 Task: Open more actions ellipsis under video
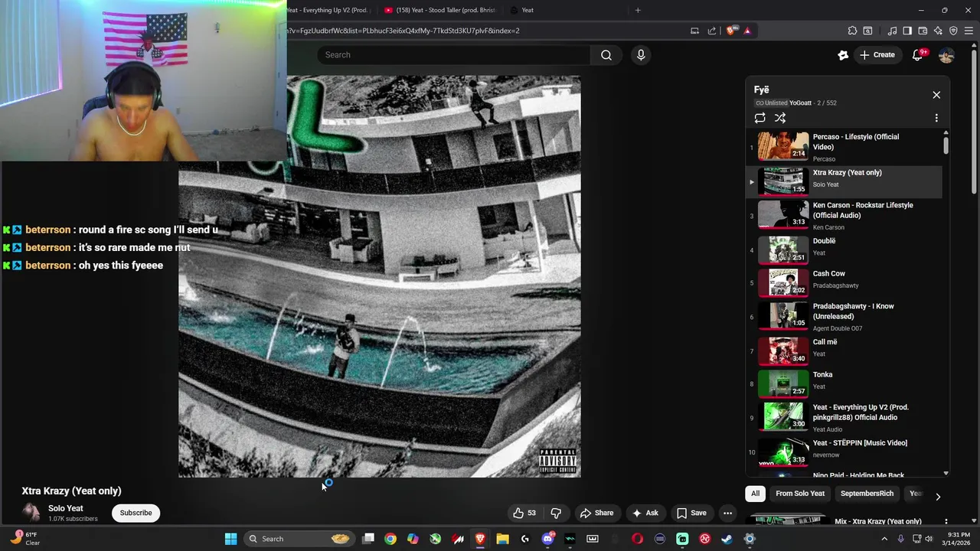click(x=728, y=513)
